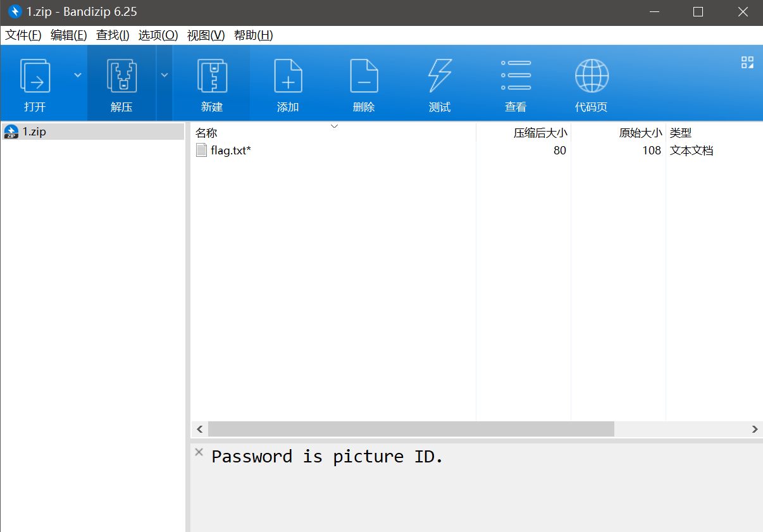
Task: Click the View (查看) list icon
Action: pos(516,77)
